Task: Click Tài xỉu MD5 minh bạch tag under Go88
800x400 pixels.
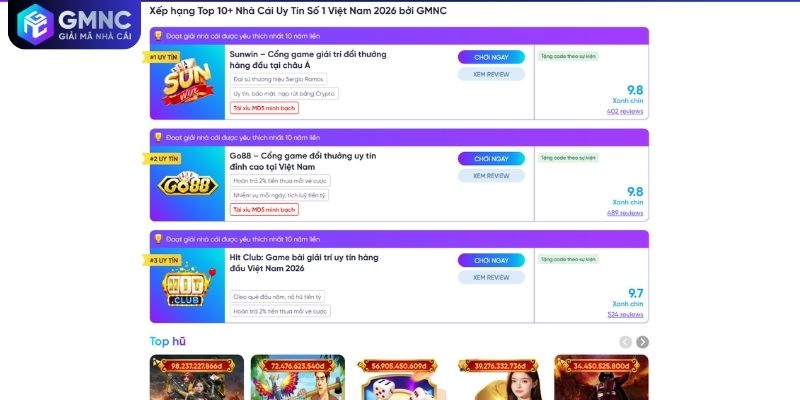Action: [x=264, y=210]
